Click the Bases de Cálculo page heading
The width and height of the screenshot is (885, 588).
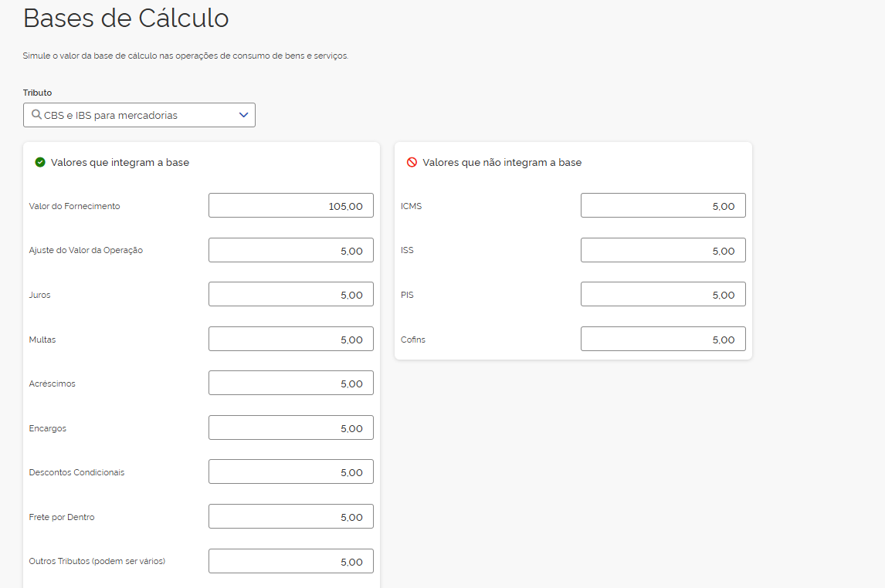[126, 18]
